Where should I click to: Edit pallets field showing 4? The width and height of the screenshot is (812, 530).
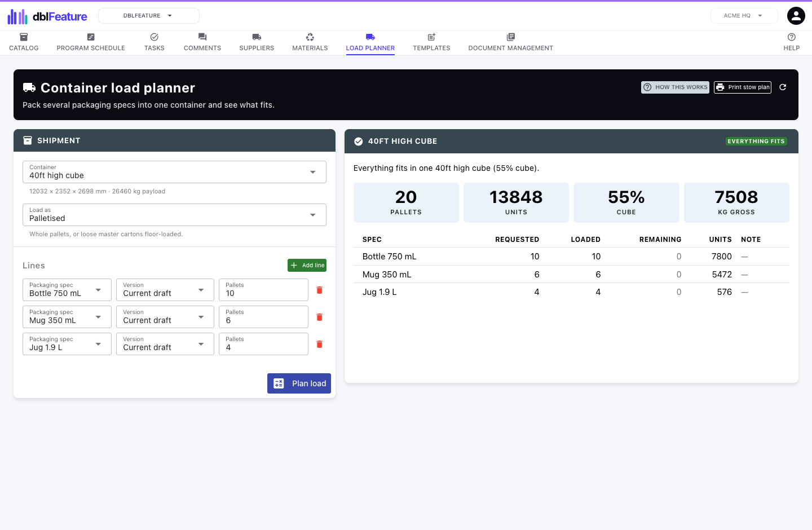coord(263,344)
